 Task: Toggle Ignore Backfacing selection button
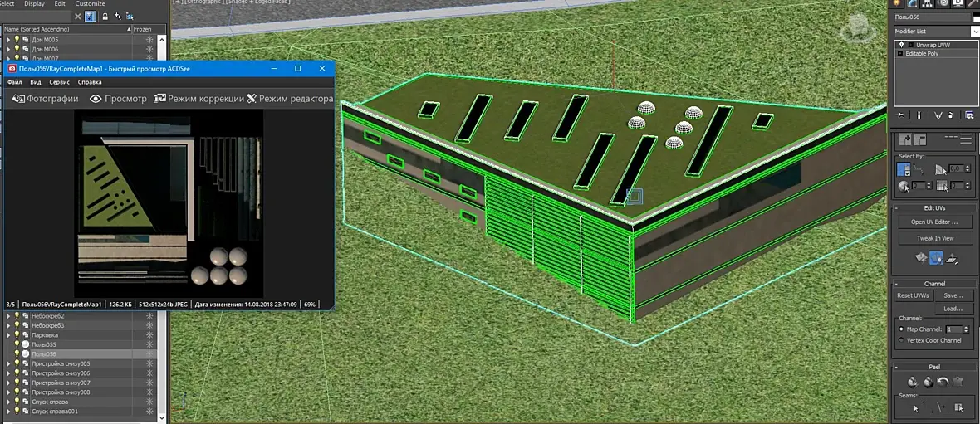pos(904,169)
